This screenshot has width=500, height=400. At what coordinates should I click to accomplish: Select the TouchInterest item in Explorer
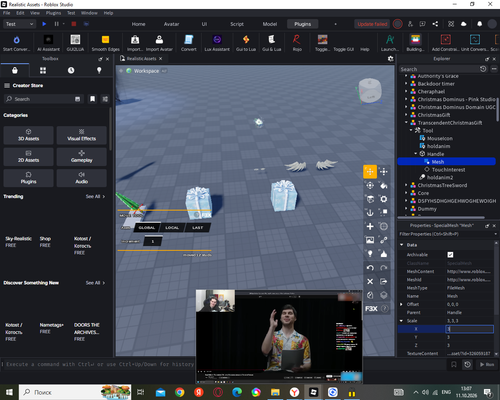click(448, 170)
